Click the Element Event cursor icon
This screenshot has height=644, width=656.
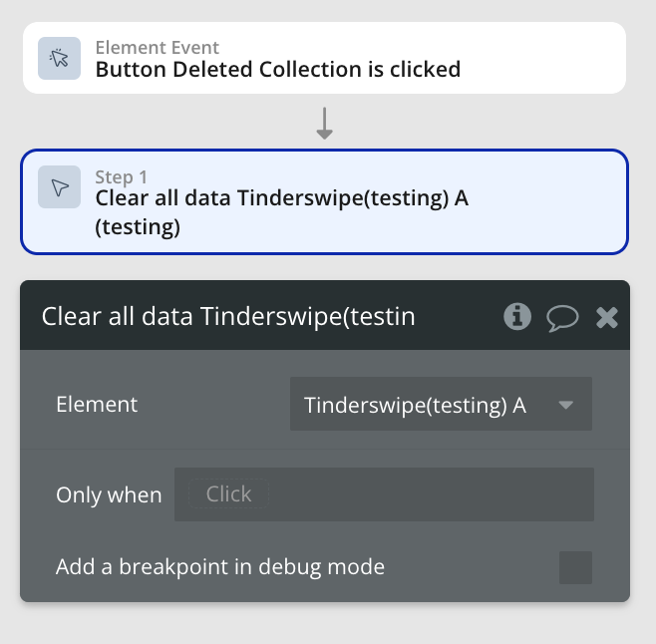click(59, 58)
